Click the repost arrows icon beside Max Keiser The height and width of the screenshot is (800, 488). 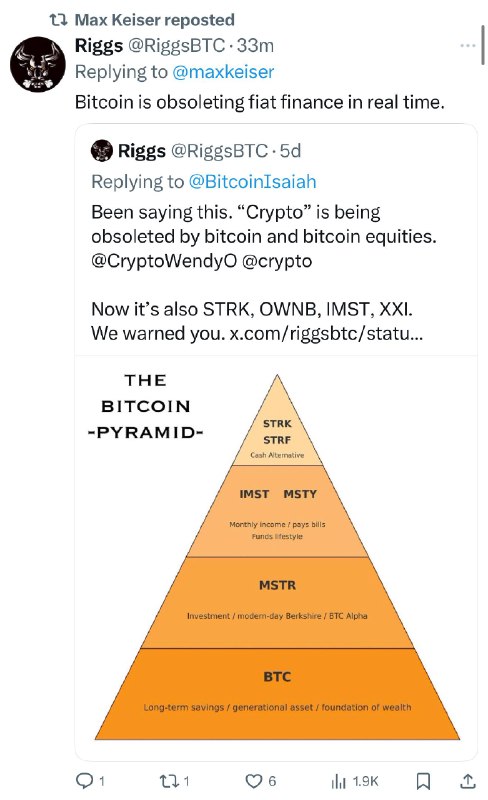pos(58,20)
